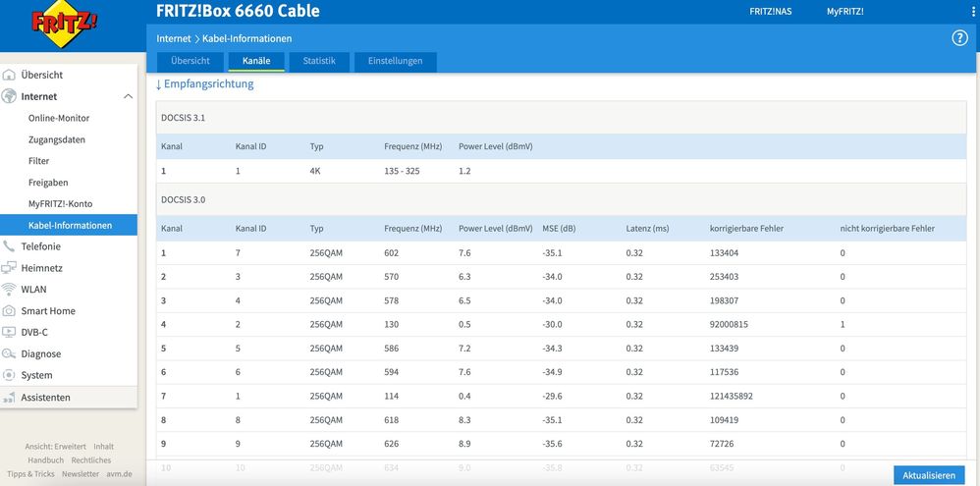Click the Übersicht house icon in sidebar
This screenshot has height=486, width=980.
click(x=9, y=75)
